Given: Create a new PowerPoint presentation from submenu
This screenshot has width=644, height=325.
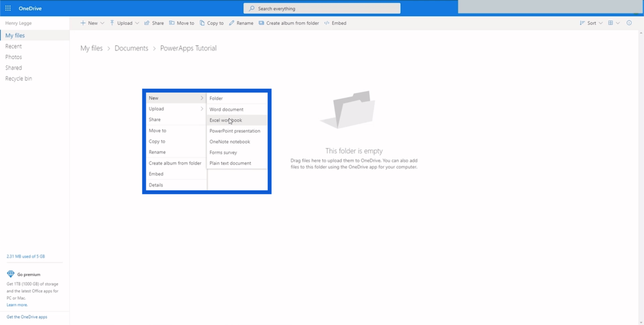Looking at the screenshot, I should tap(237, 131).
